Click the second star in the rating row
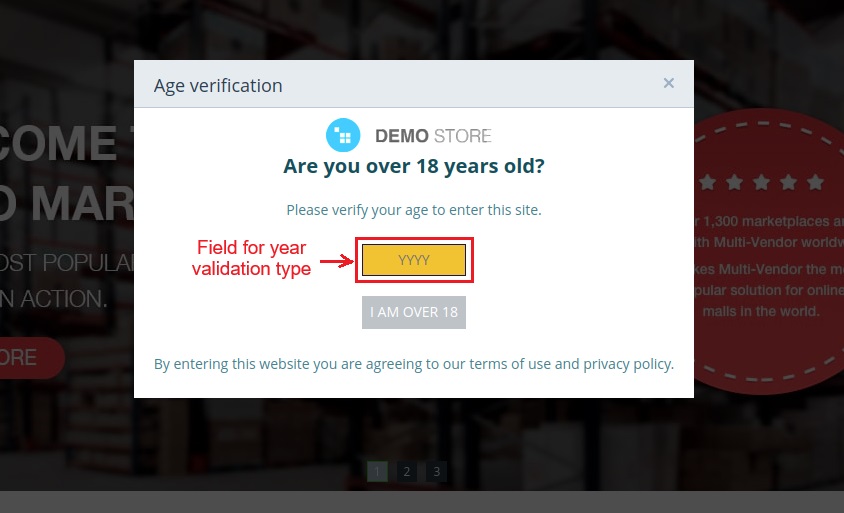Screen dimensions: 844x513 click(735, 182)
